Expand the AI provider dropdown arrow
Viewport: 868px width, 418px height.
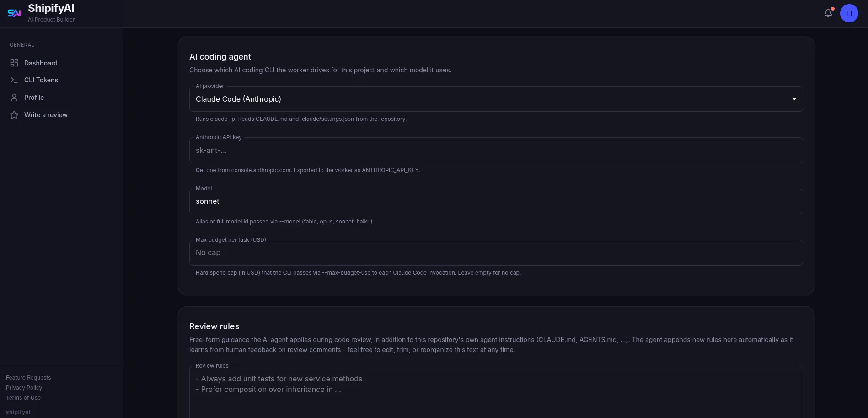[x=794, y=99]
